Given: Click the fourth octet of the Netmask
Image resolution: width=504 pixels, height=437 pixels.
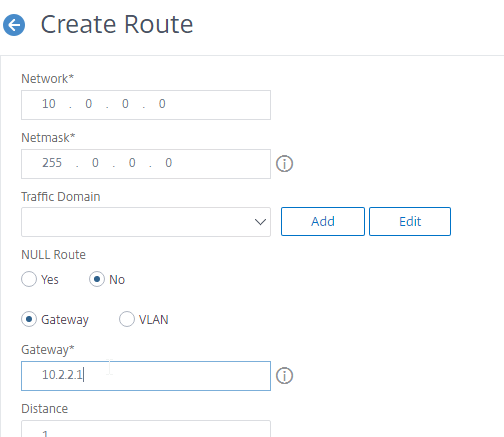Looking at the screenshot, I should 169,163.
